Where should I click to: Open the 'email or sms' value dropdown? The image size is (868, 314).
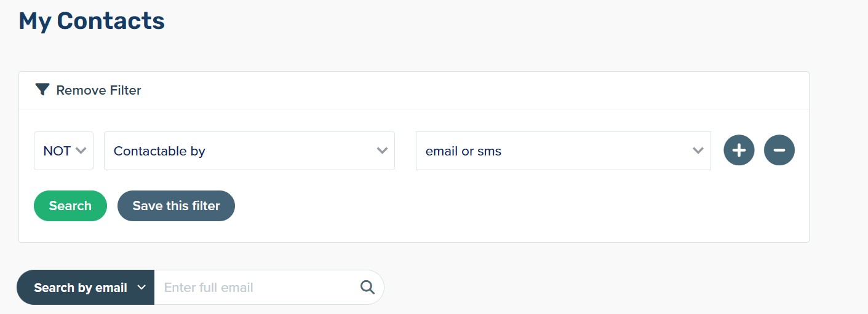click(x=563, y=151)
